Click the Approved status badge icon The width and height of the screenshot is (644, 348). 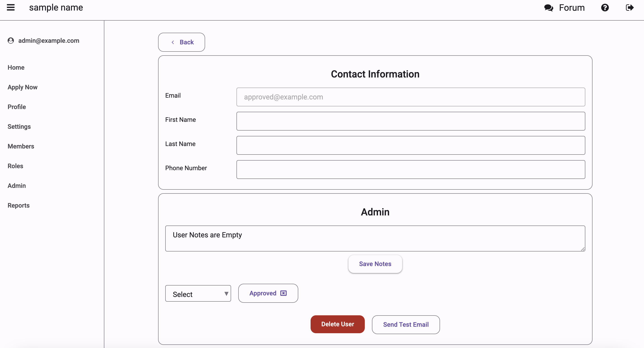coord(284,293)
